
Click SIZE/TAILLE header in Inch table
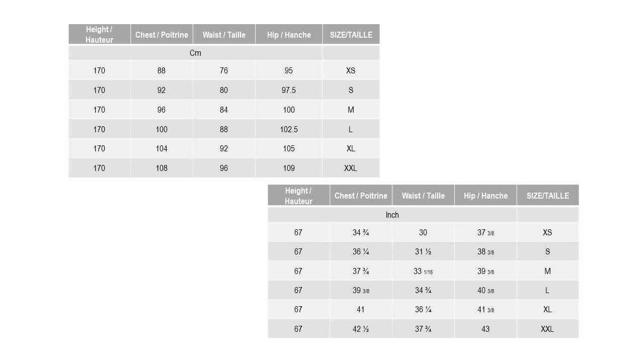click(547, 196)
